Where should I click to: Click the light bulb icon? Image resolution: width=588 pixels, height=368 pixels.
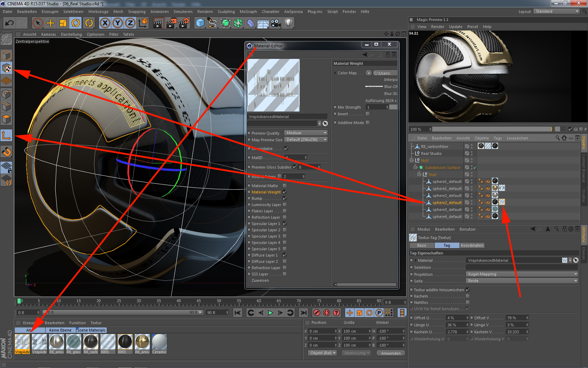coord(288,23)
